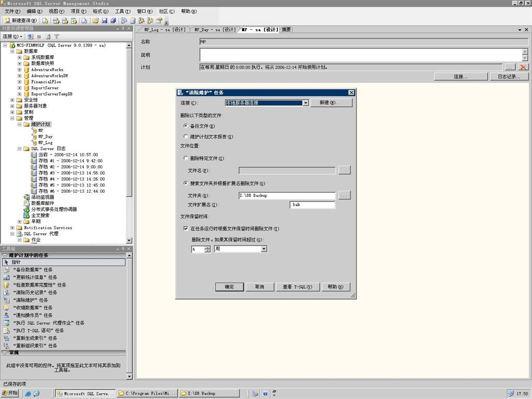Open the 数据库邮件 (Database Mail) node
Viewport: 532px width, 399px height.
point(43,203)
